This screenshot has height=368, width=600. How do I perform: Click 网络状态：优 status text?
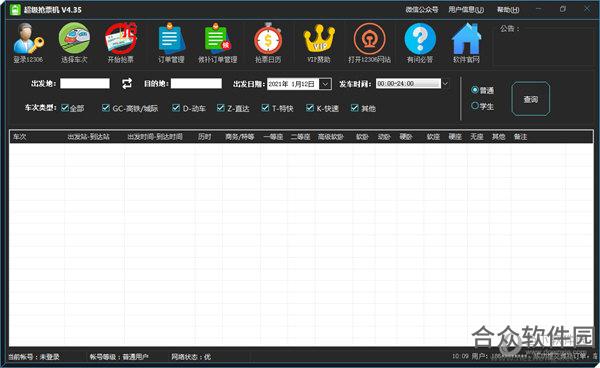[x=191, y=357]
